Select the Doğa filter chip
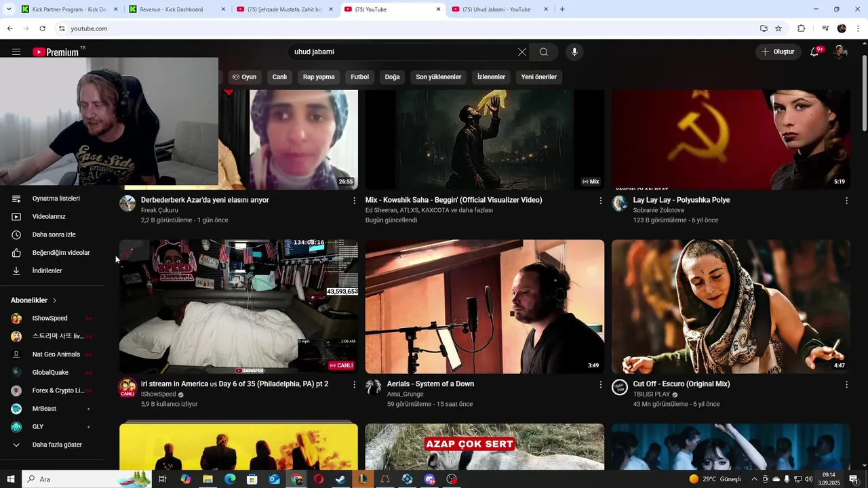Screen dimensions: 868x488 pos(393,77)
